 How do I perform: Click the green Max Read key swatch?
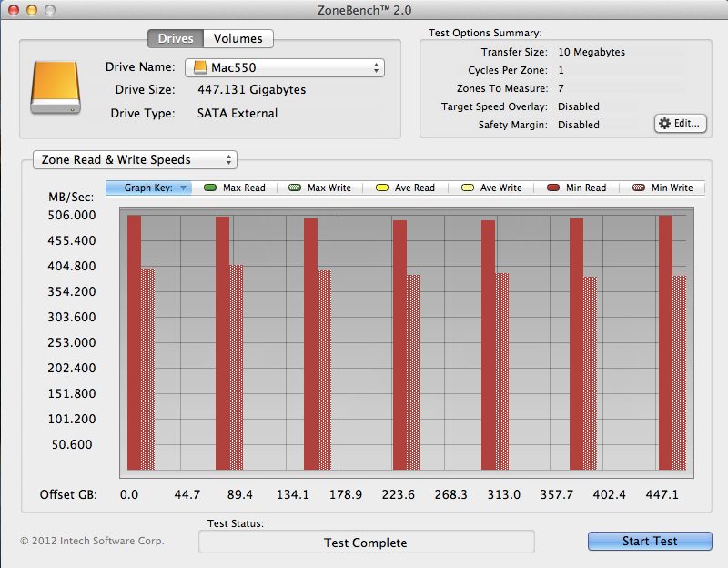pyautogui.click(x=209, y=188)
